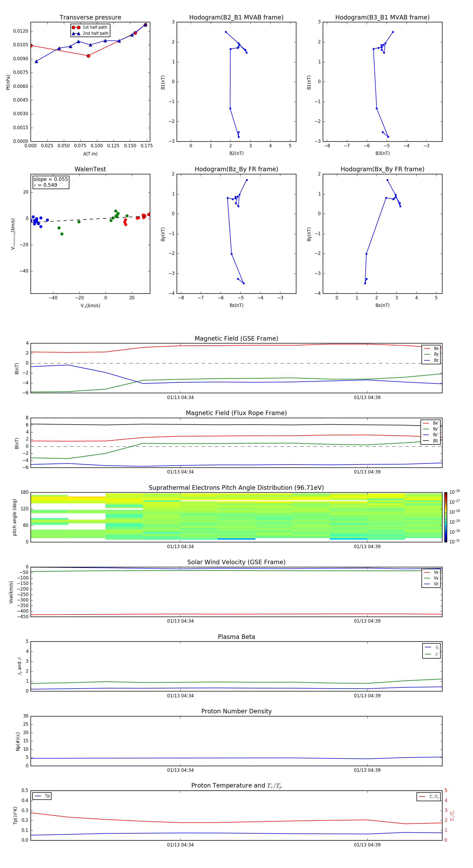473x868 pixels.
Task: Click the |B| entry in flux rope legend
Action: pyautogui.click(x=431, y=441)
